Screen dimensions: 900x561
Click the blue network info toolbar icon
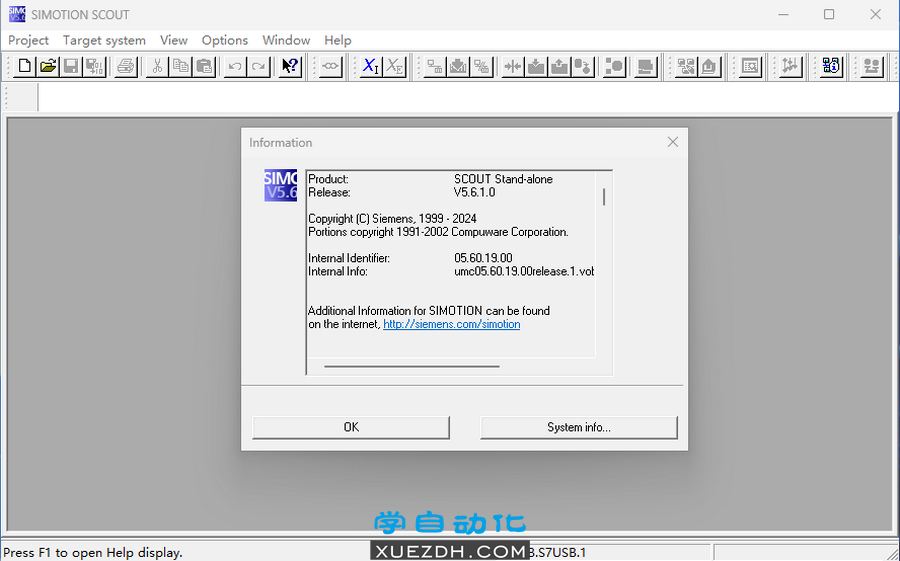(x=831, y=66)
